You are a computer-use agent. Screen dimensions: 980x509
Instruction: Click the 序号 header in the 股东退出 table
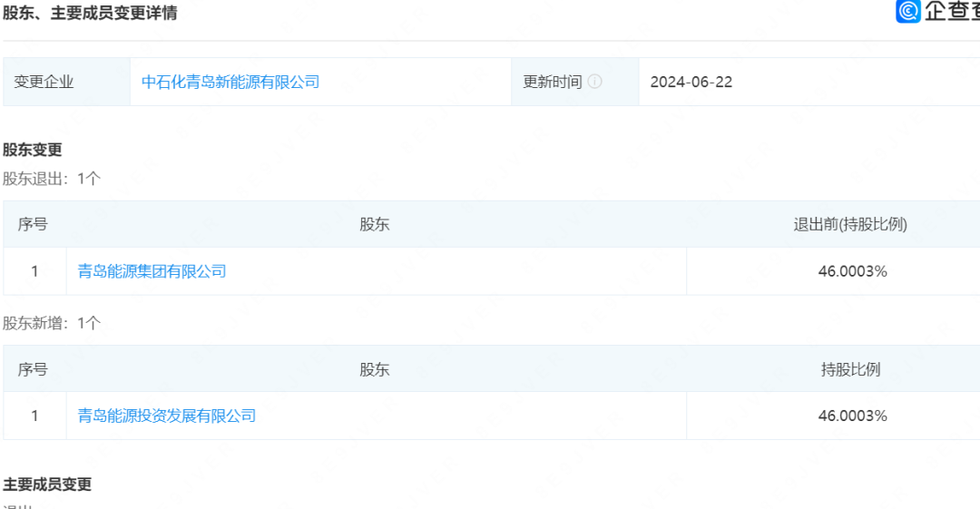33,224
